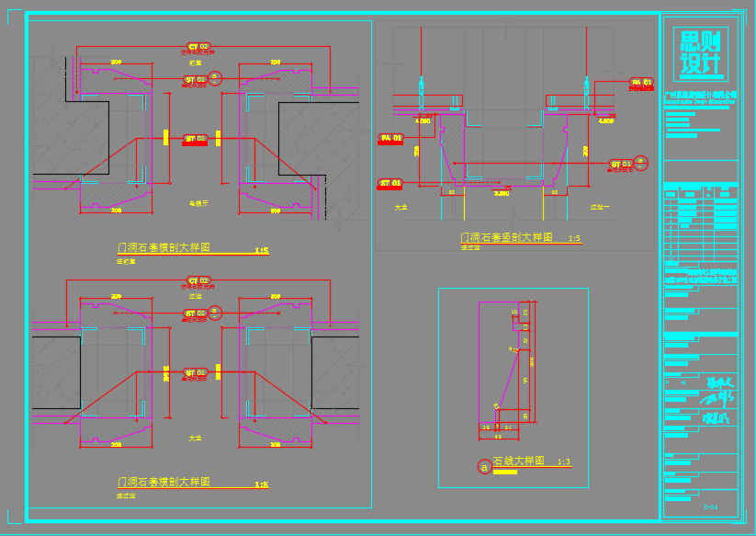Viewport: 756px width, 536px height.
Task: Click the 大堂 label in the lower horizontal section
Action: pyautogui.click(x=196, y=438)
